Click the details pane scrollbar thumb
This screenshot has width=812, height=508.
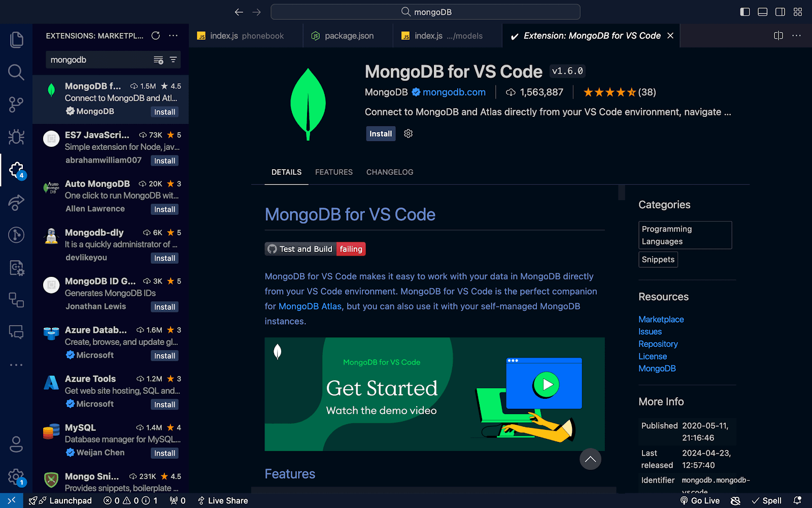coord(621,193)
